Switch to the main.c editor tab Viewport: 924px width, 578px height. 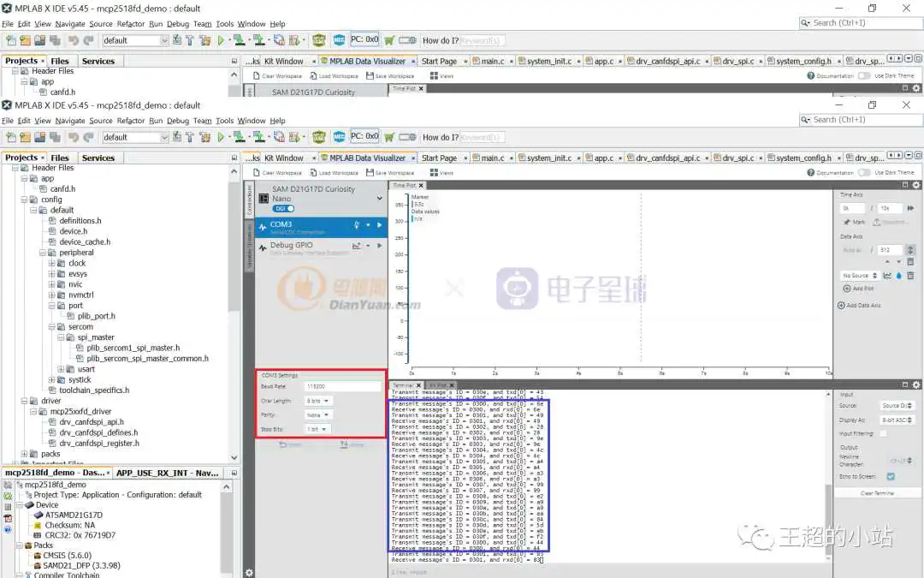[x=492, y=158]
